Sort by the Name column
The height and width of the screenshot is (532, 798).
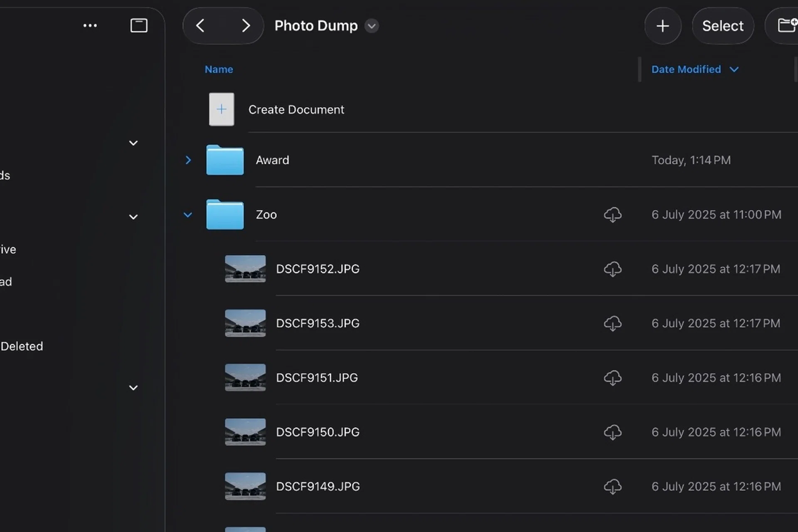pos(219,69)
